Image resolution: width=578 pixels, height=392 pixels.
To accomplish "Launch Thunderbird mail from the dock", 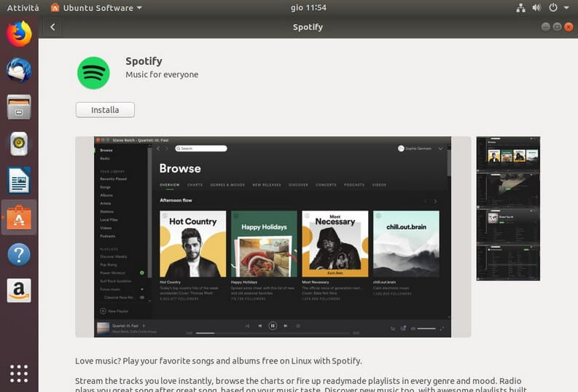I will pos(19,70).
